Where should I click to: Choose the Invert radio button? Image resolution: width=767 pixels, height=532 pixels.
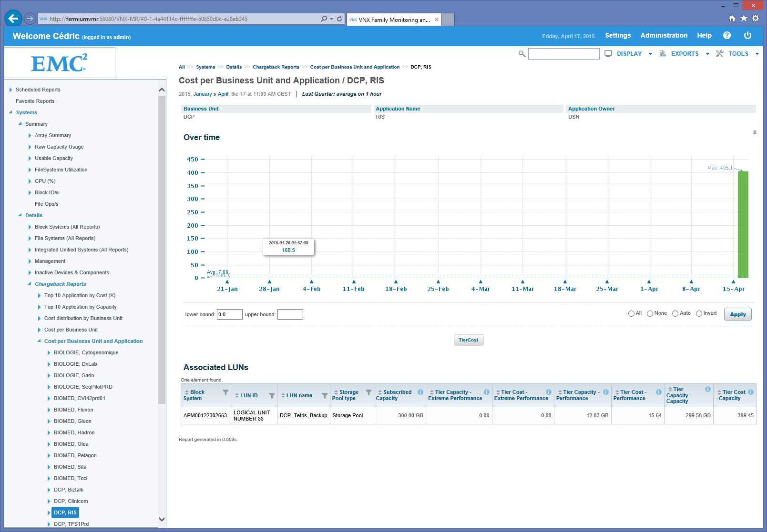click(699, 313)
